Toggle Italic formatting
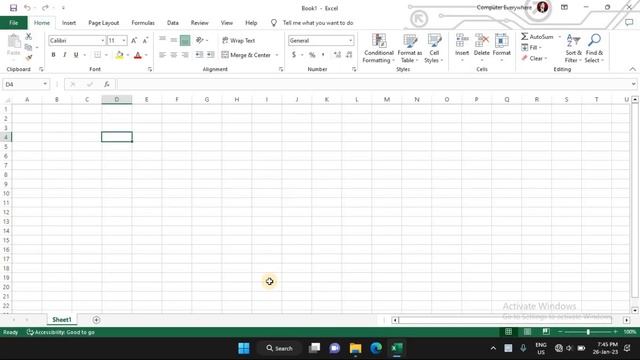Image resolution: width=640 pixels, height=360 pixels. [x=64, y=55]
